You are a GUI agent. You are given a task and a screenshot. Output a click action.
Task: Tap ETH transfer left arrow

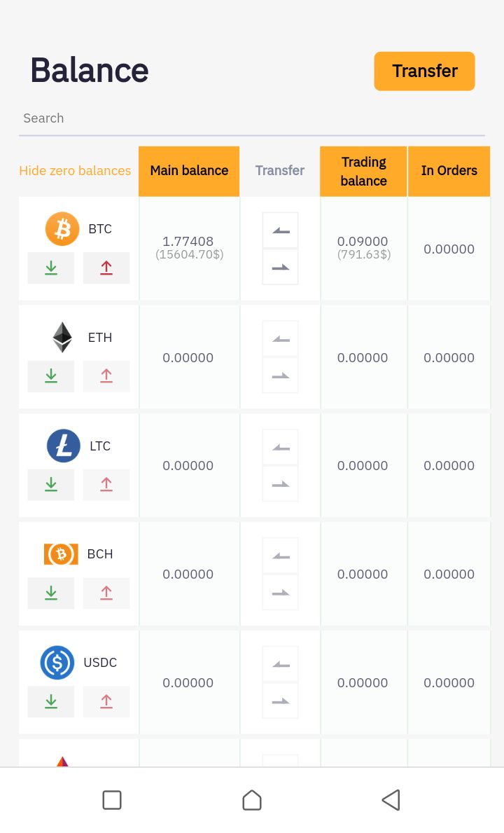(280, 339)
